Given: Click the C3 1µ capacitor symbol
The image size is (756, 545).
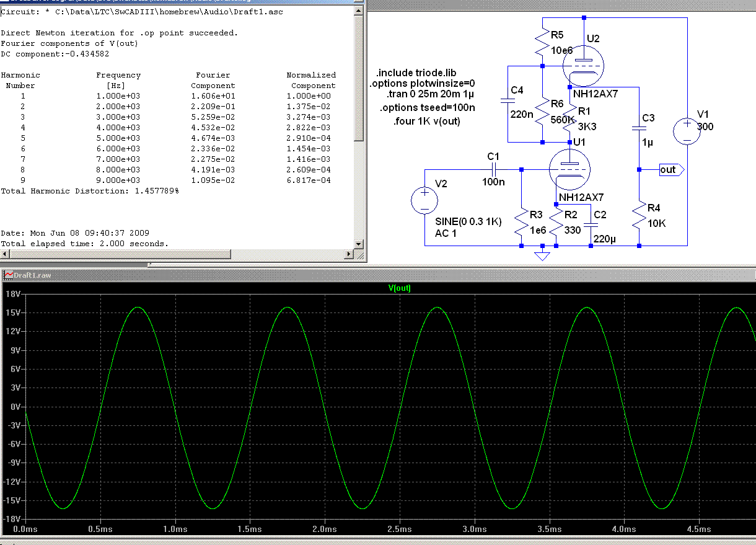Looking at the screenshot, I should tap(639, 128).
